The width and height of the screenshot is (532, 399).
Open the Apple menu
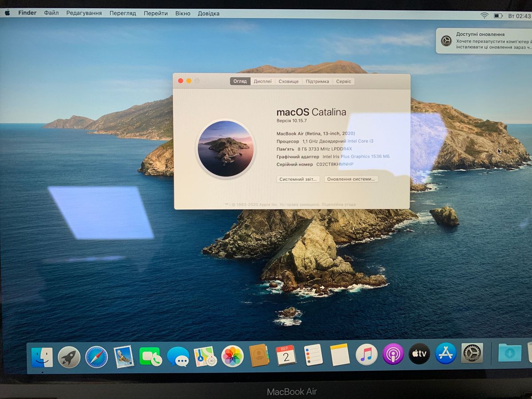click(7, 13)
